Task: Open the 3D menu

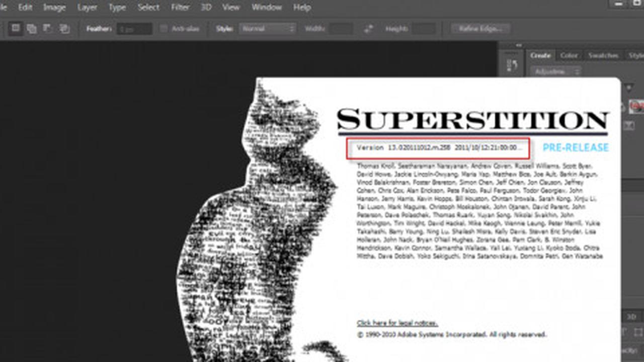Action: click(206, 8)
